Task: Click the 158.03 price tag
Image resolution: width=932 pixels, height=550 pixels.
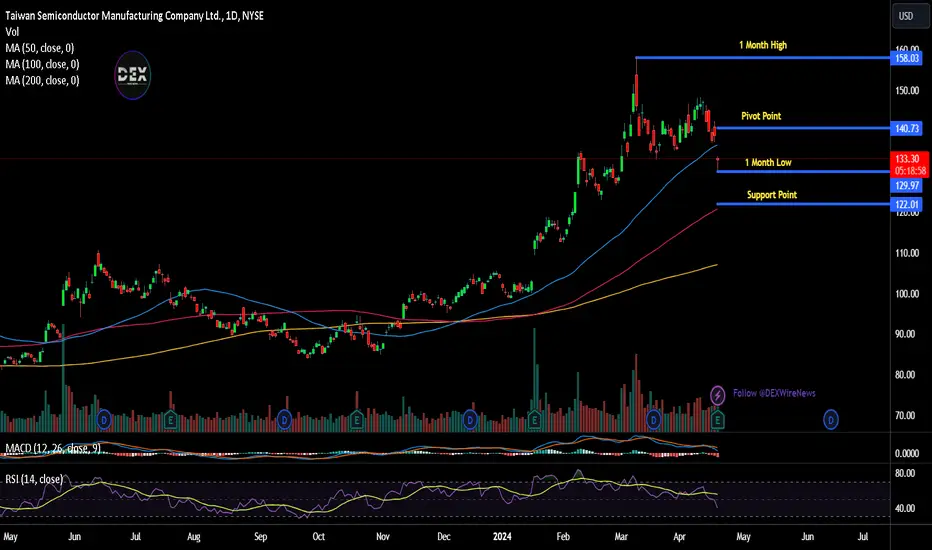Action: point(906,58)
